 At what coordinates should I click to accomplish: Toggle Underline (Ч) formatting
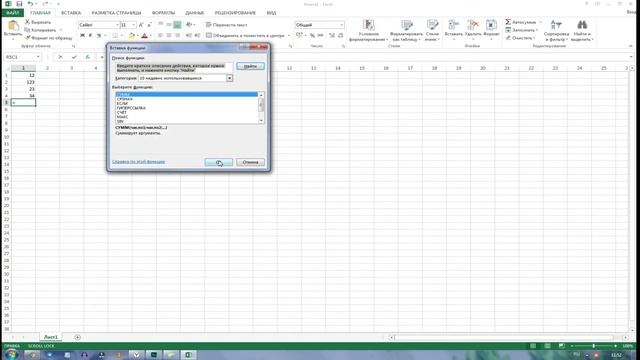[x=99, y=36]
